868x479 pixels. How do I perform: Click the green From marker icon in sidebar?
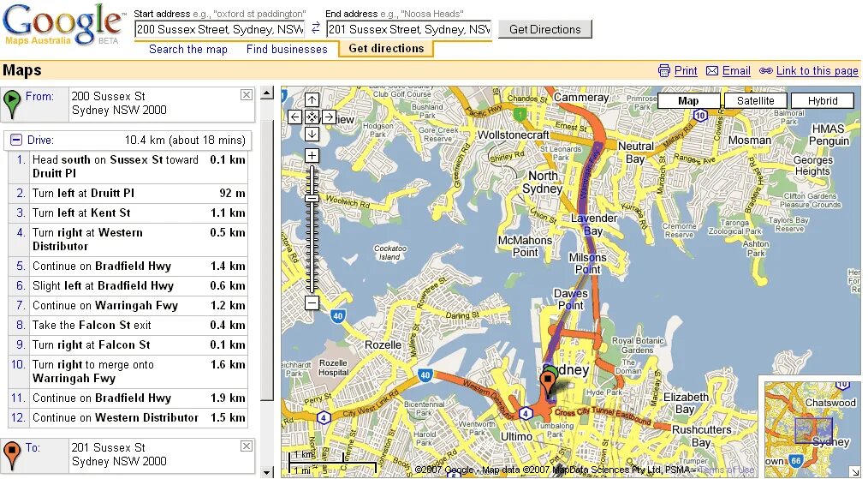coord(12,104)
